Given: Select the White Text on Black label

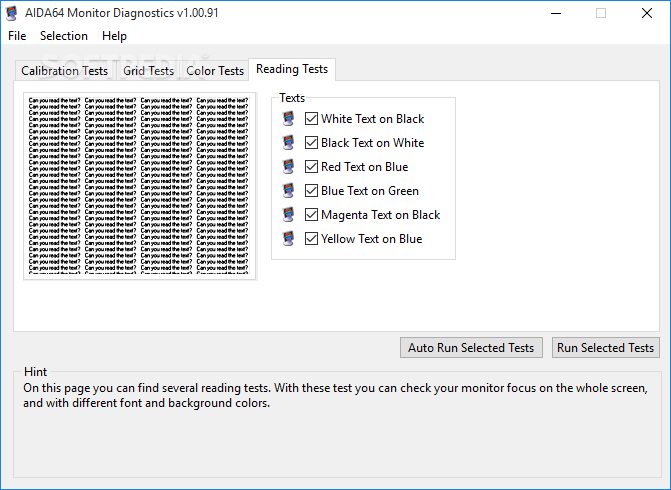Looking at the screenshot, I should click(372, 119).
